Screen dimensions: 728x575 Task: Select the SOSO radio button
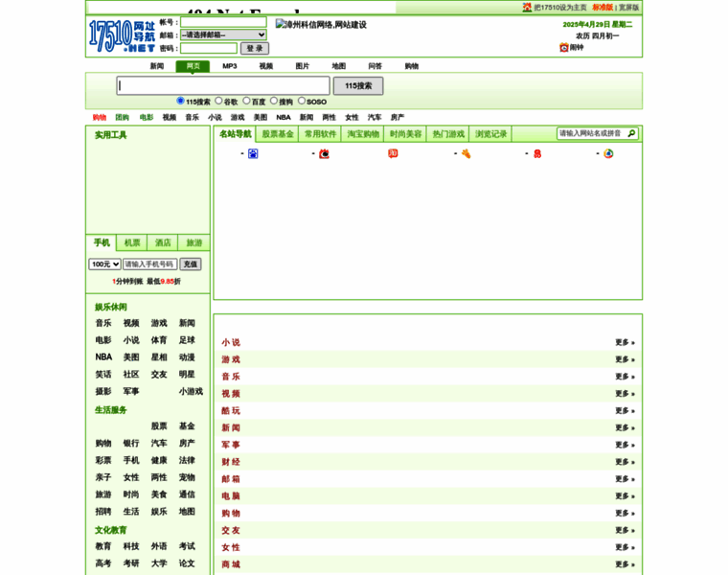pos(302,101)
